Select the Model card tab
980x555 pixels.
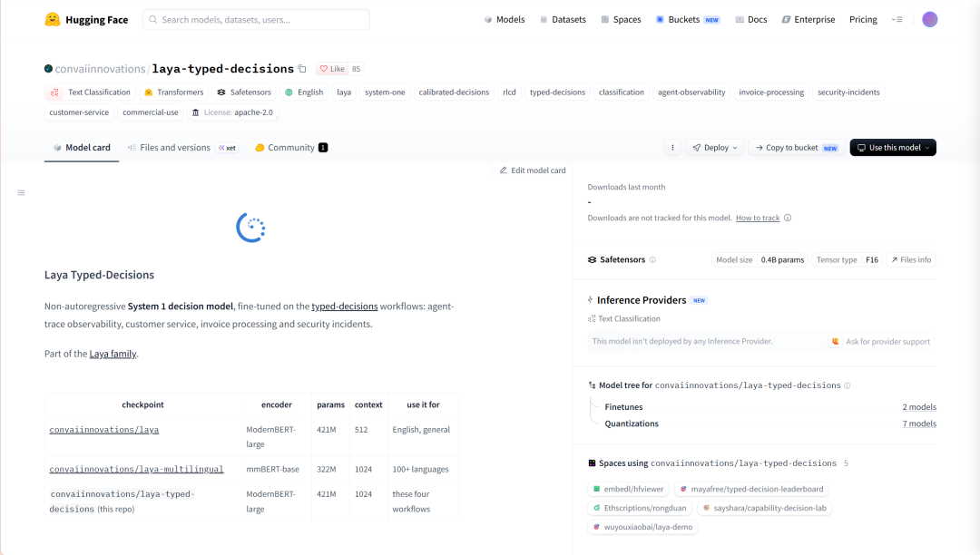82,147
